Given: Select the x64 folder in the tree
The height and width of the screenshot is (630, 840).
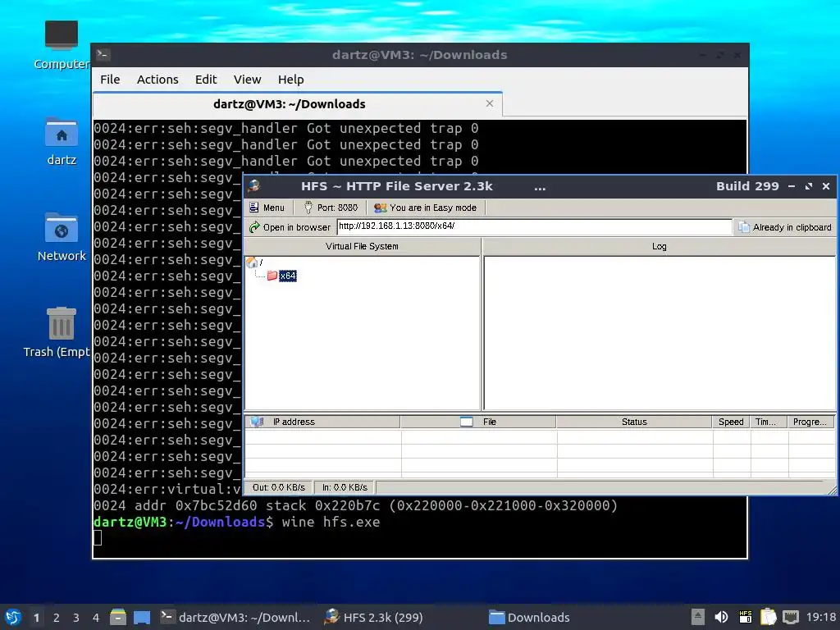Looking at the screenshot, I should click(x=282, y=276).
